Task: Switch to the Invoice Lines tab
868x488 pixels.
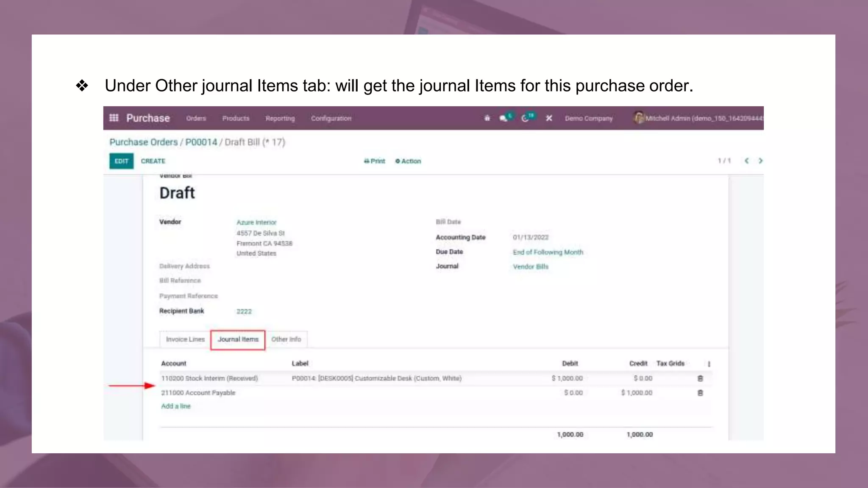Action: pos(185,339)
